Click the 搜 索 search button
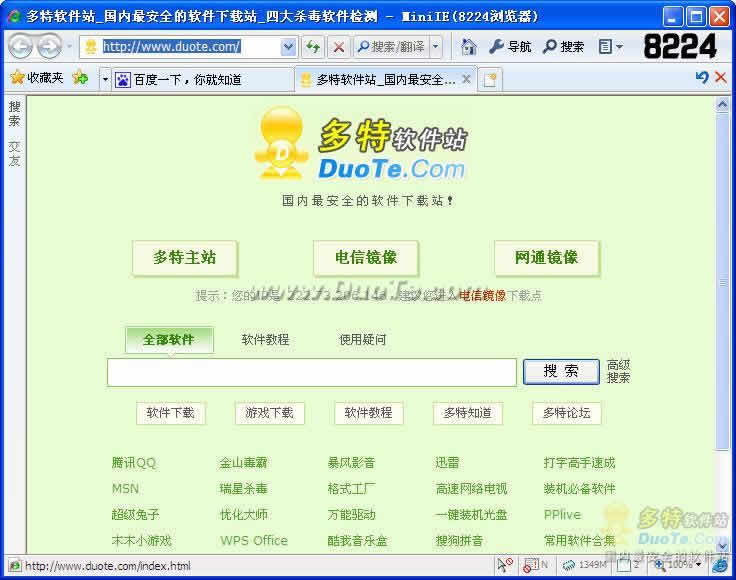Image resolution: width=736 pixels, height=580 pixels. click(561, 372)
